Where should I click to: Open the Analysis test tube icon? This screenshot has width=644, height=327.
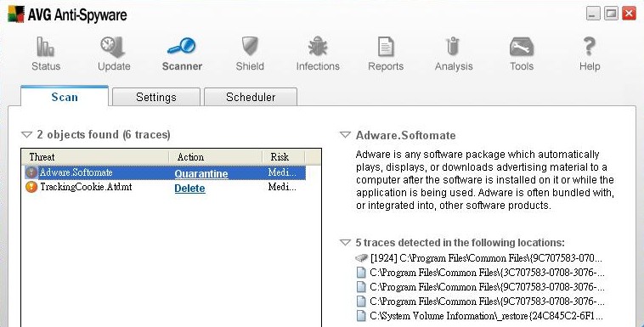453,47
